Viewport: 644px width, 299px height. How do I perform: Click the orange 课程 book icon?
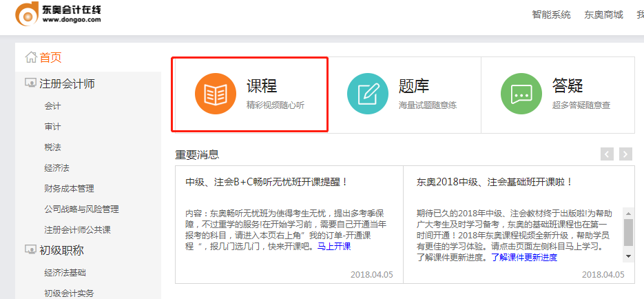click(x=216, y=94)
